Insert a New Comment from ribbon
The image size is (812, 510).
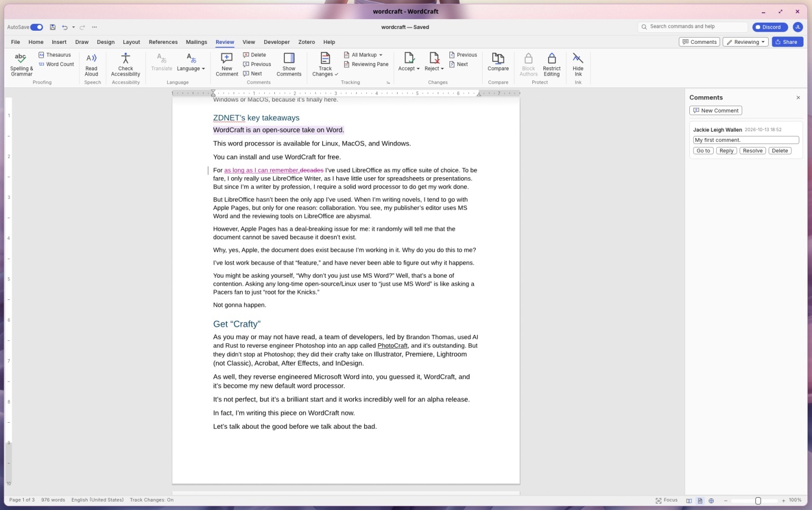(x=227, y=64)
